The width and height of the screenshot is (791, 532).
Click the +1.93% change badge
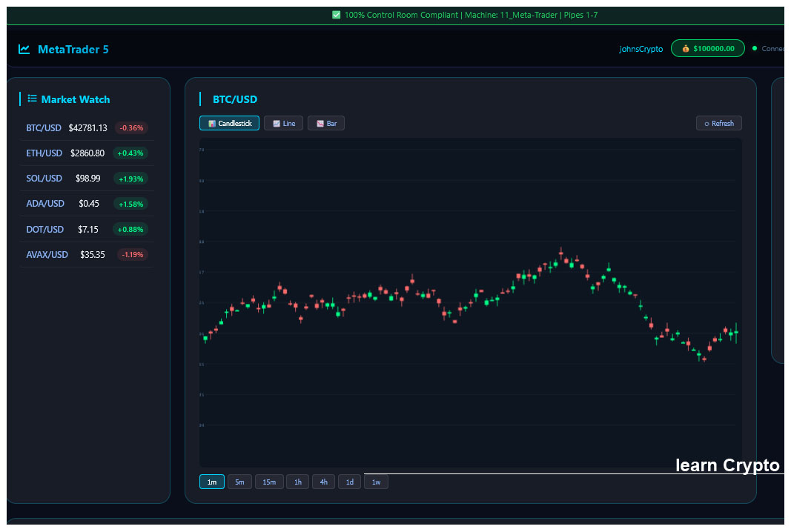click(x=130, y=179)
